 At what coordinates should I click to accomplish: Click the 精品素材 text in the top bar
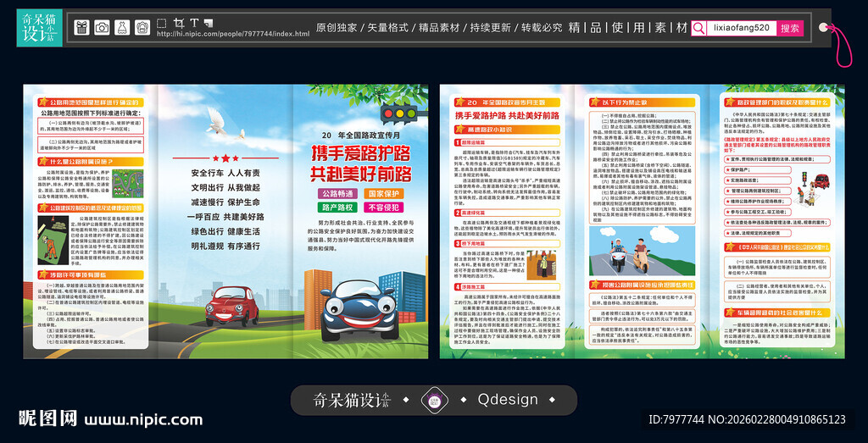[439, 27]
